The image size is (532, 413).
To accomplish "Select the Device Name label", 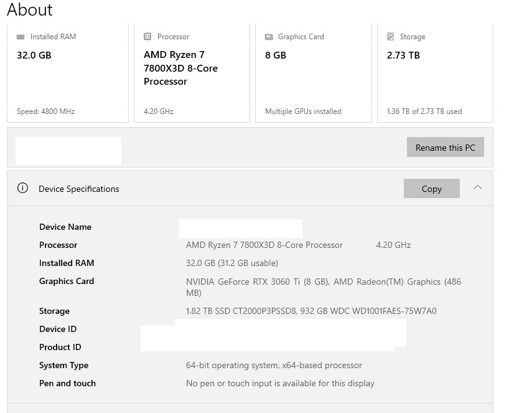I will coord(65,227).
